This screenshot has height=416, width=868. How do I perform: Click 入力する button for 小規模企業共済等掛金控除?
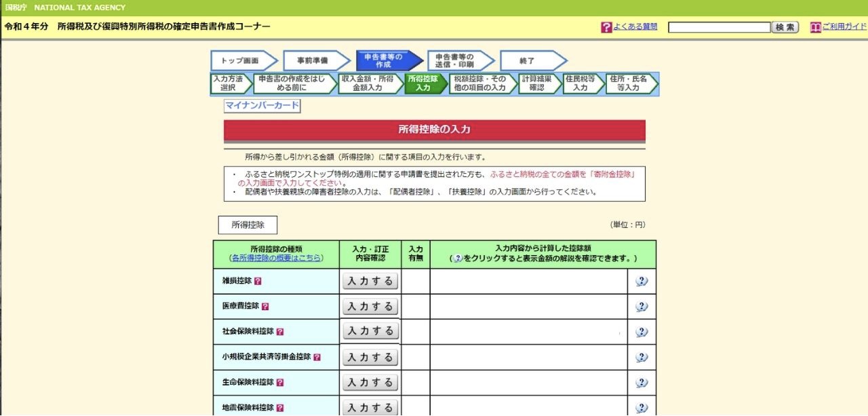coord(370,358)
